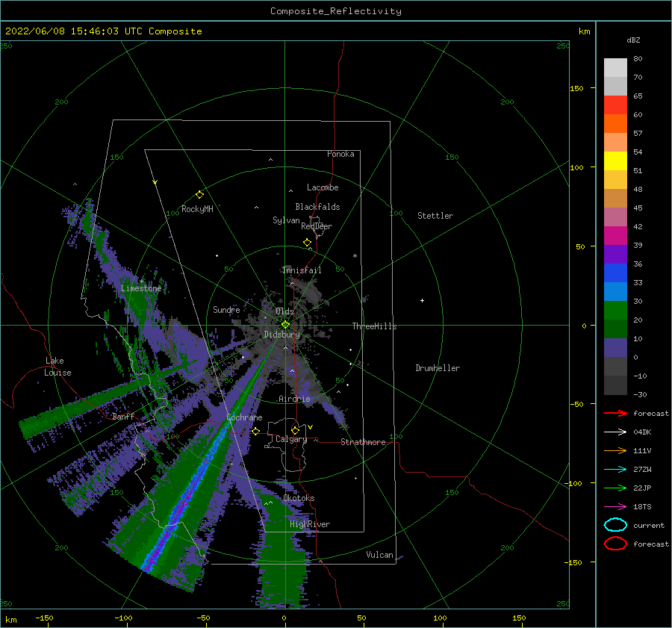The width and height of the screenshot is (672, 628).
Task: Click the -150 tick on bottom axis
Action: pos(44,618)
